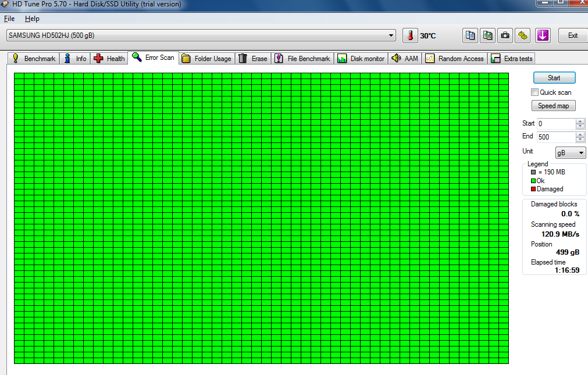This screenshot has width=588, height=375.
Task: Switch to the File Benchmark tab
Action: [302, 59]
